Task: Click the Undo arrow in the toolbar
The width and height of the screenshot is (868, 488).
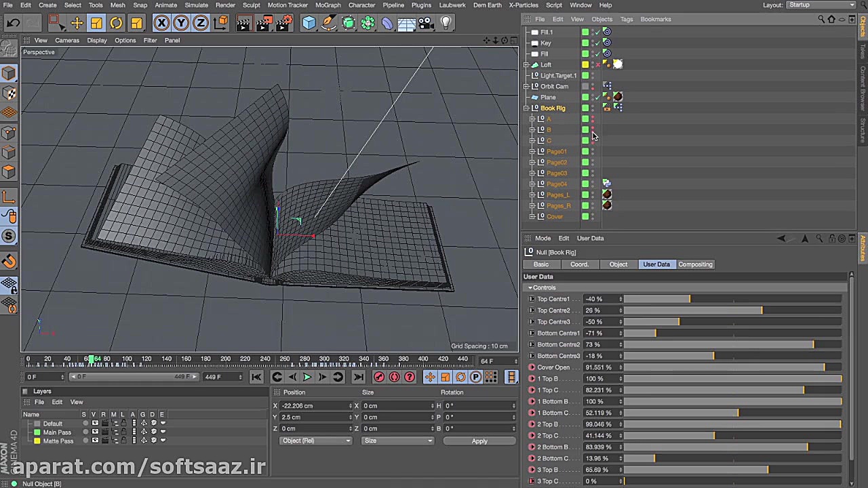Action: [x=13, y=23]
